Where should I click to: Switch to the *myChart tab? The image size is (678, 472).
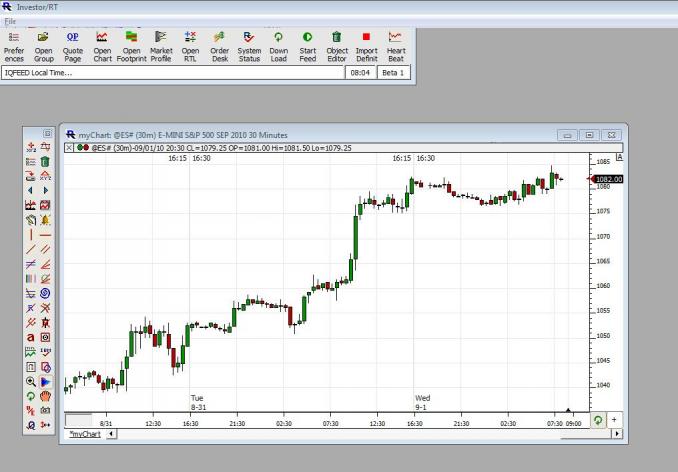click(x=84, y=434)
